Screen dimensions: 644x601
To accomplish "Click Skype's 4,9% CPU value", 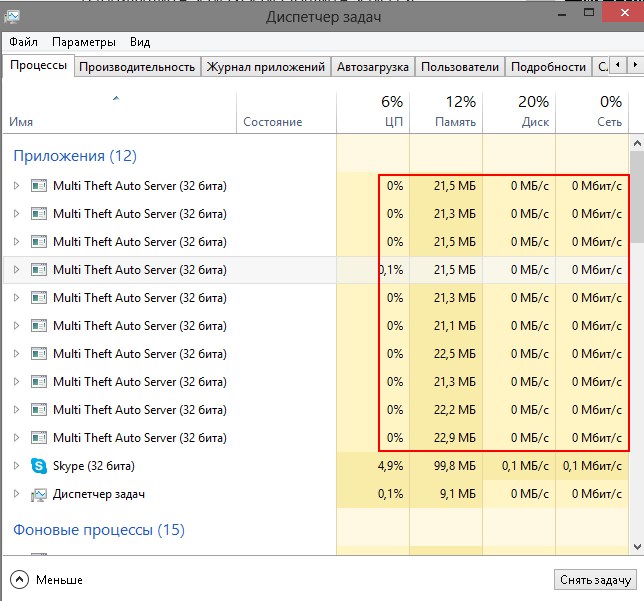I will pos(390,466).
